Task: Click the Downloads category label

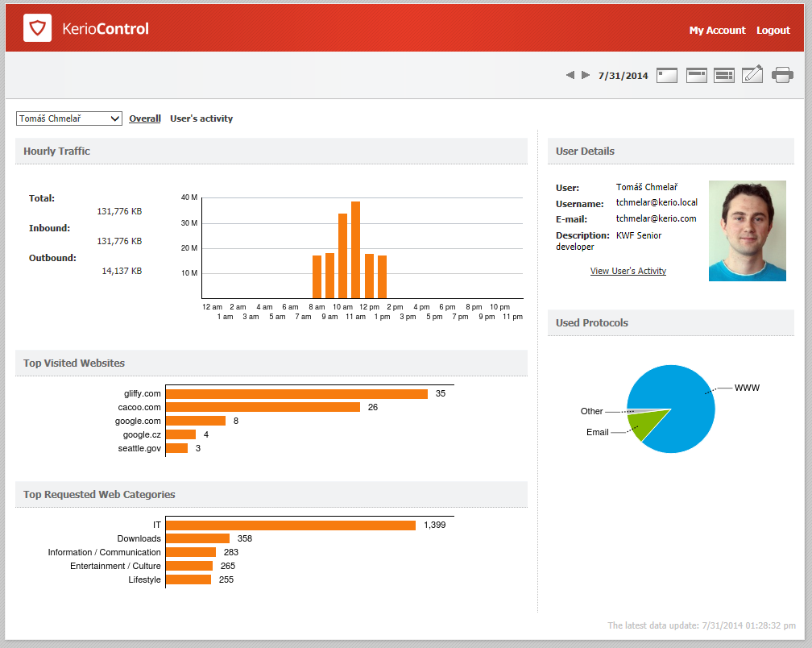Action: pos(139,538)
